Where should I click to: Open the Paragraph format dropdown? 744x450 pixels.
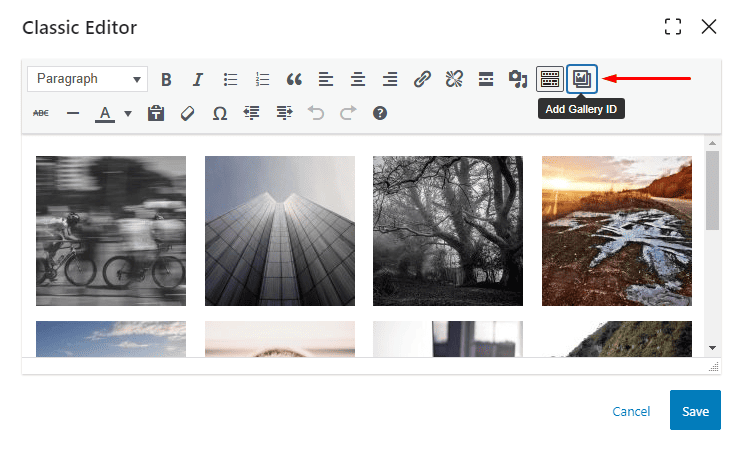[87, 79]
